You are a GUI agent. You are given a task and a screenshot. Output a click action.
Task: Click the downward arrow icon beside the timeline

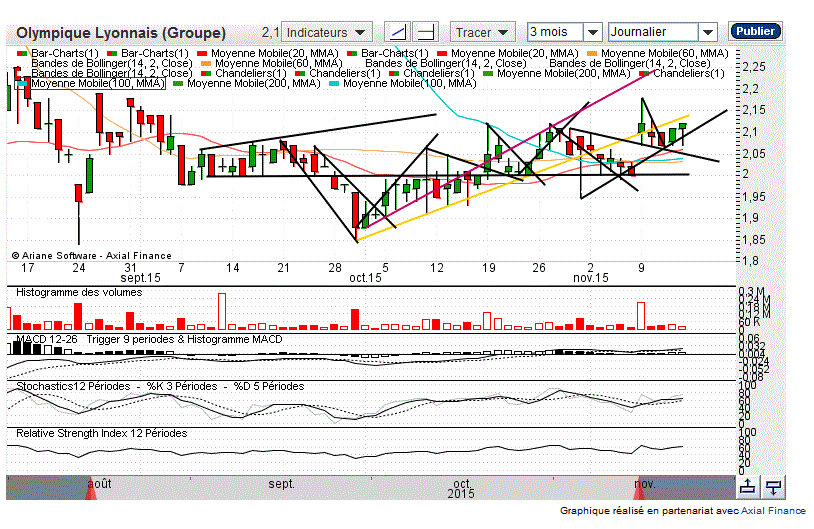tap(774, 487)
